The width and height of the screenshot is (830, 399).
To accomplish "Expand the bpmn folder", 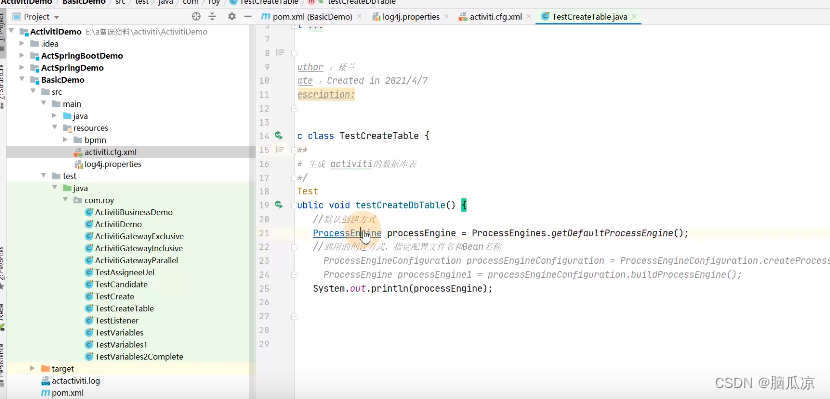I will [65, 140].
